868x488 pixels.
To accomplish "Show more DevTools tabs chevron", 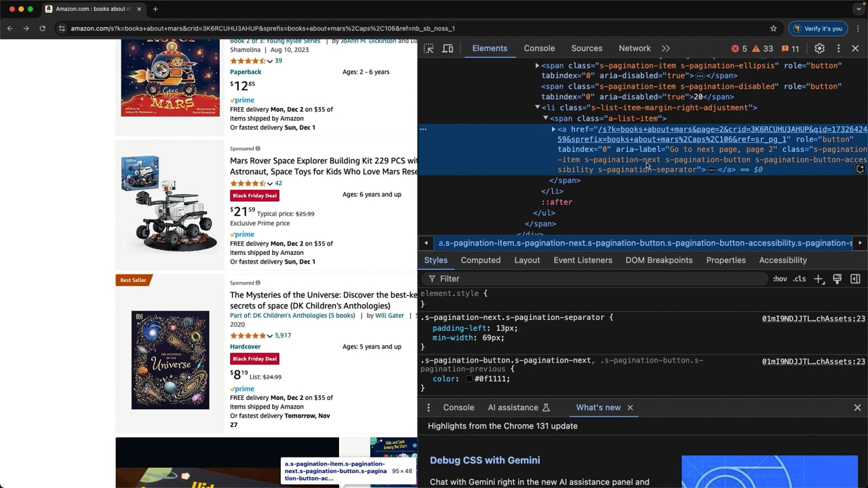I will point(665,49).
